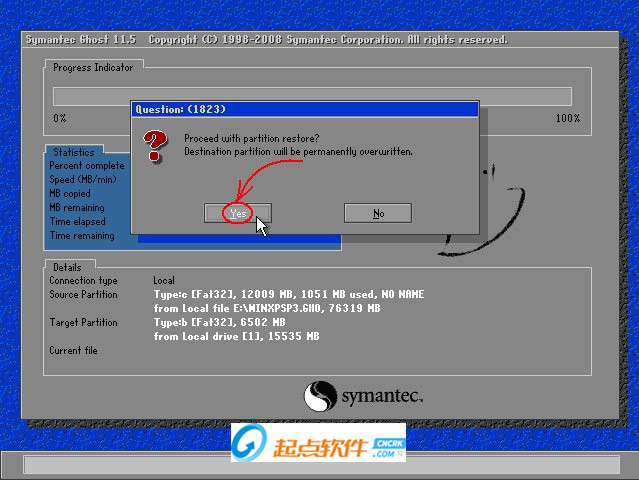Click the Symantec copyright notice text
This screenshot has width=639, height=480.
328,40
